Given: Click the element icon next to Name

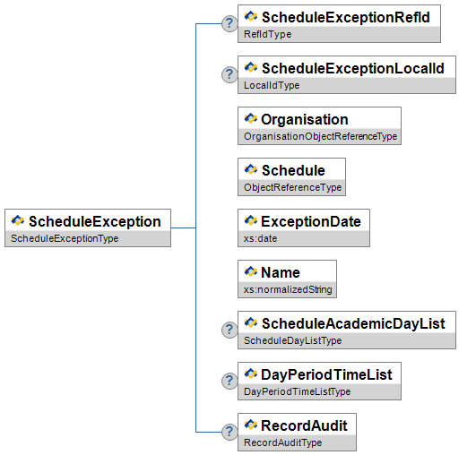Looking at the screenshot, I should pos(251,271).
